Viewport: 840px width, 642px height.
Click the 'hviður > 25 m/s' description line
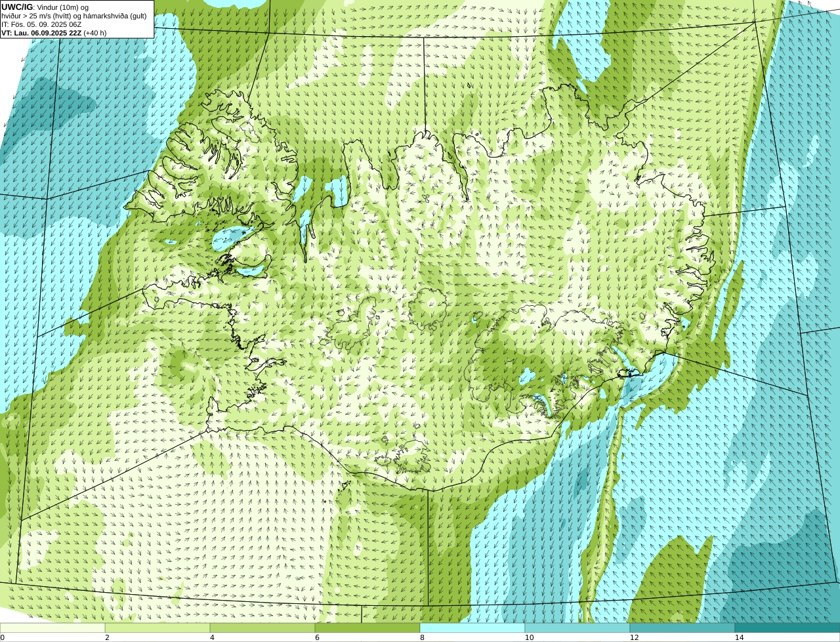click(x=74, y=16)
